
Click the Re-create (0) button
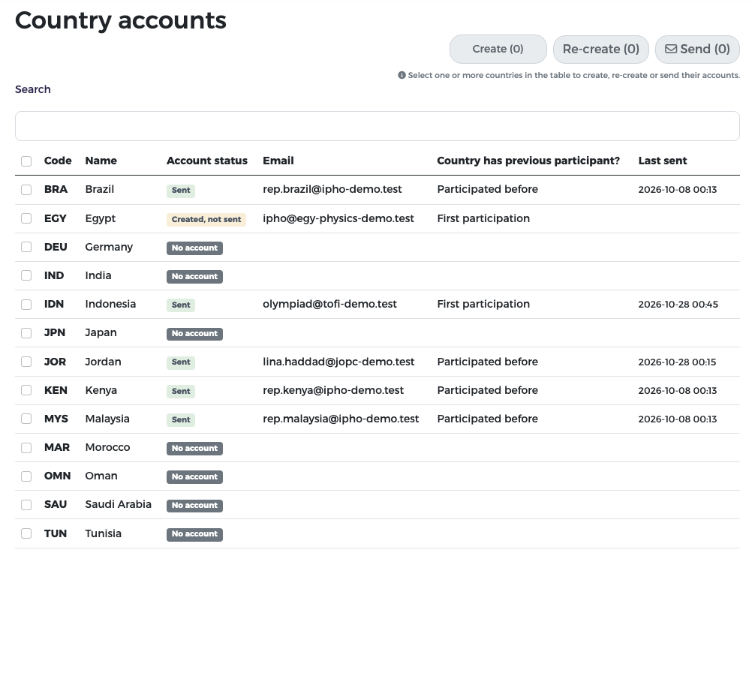[x=601, y=49]
